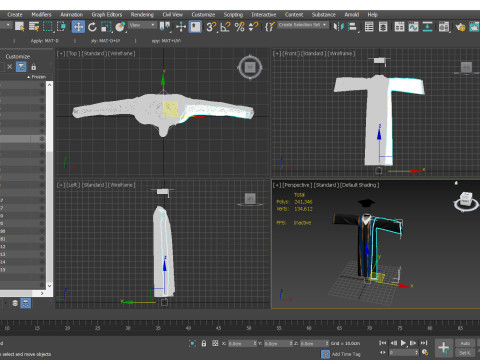This screenshot has height=360, width=480.
Task: Open Material Editor icon
Action: 444,27
